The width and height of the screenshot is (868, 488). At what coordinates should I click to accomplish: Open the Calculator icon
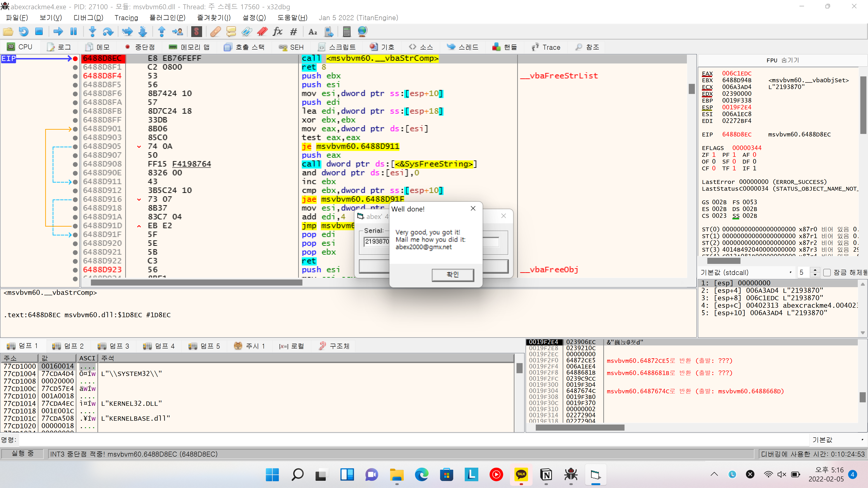pyautogui.click(x=347, y=32)
